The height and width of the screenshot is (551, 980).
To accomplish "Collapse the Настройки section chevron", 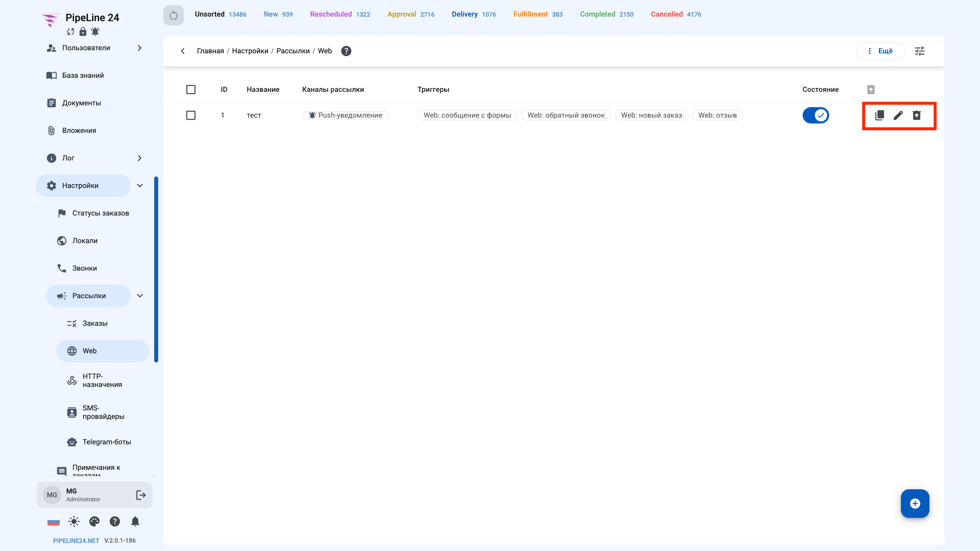I will pos(140,185).
